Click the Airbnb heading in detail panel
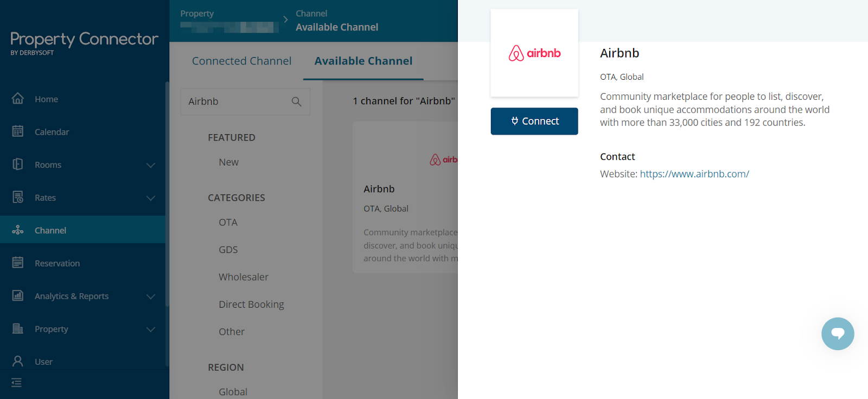 [620, 53]
